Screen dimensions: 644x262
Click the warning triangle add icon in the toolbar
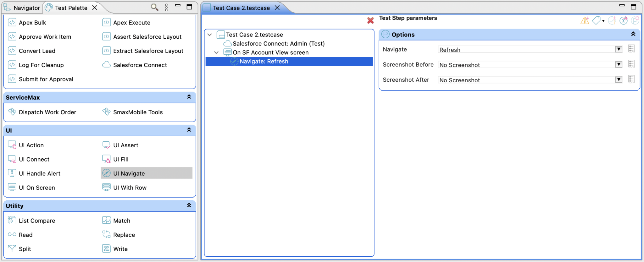(x=585, y=21)
